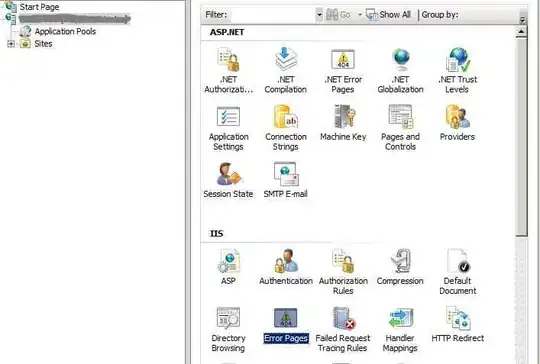The height and width of the screenshot is (364, 540).
Task: Open Pages and Controls feature
Action: click(400, 128)
